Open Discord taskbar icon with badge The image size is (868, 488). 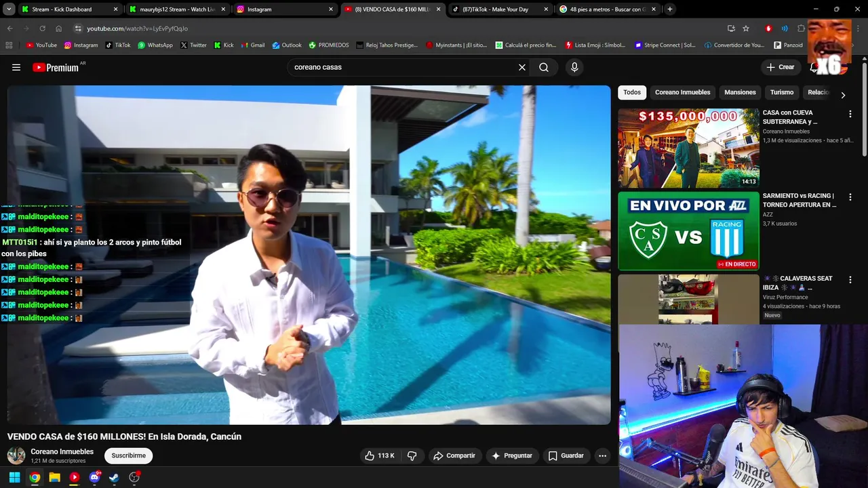click(x=94, y=477)
